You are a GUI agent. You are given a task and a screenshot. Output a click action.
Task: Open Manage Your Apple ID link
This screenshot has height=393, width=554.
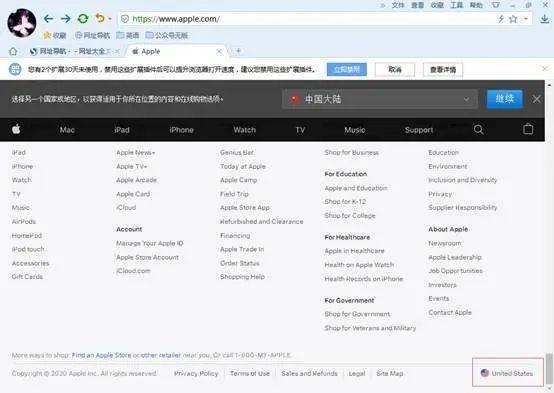[x=150, y=243]
